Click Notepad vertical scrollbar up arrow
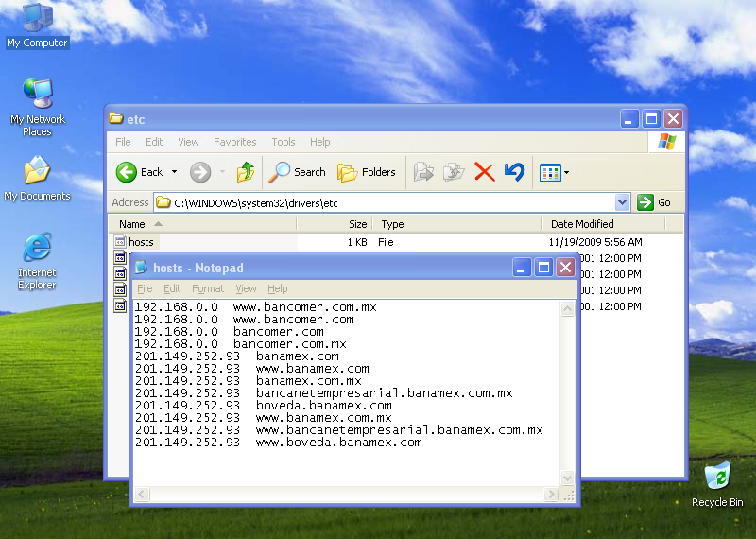 click(568, 308)
